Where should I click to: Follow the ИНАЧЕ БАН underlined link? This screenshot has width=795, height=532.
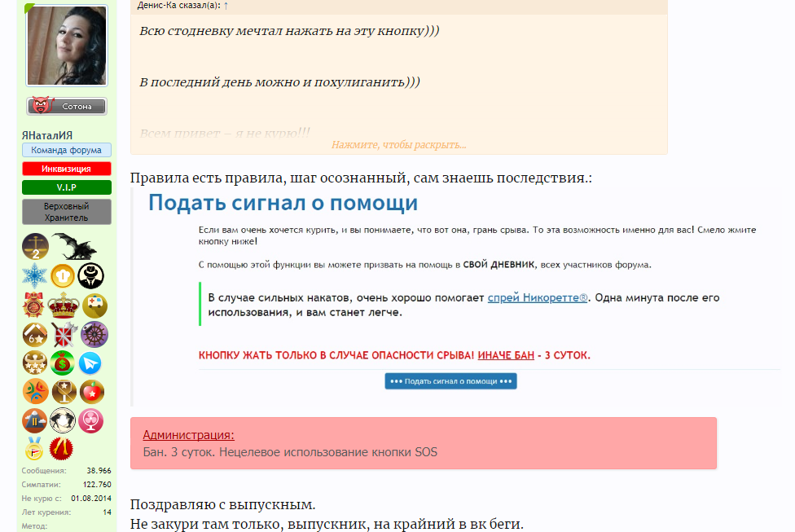pyautogui.click(x=506, y=355)
